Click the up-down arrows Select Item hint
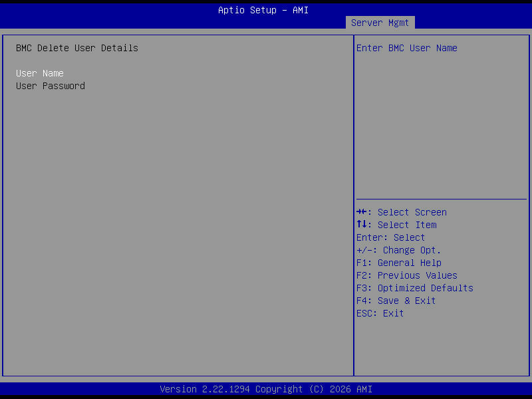This screenshot has height=399, width=532. [x=396, y=225]
